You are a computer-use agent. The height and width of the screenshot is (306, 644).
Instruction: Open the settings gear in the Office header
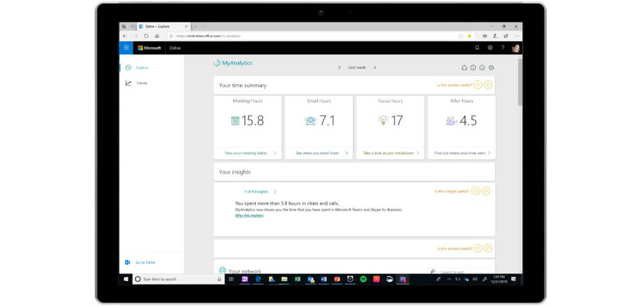490,48
